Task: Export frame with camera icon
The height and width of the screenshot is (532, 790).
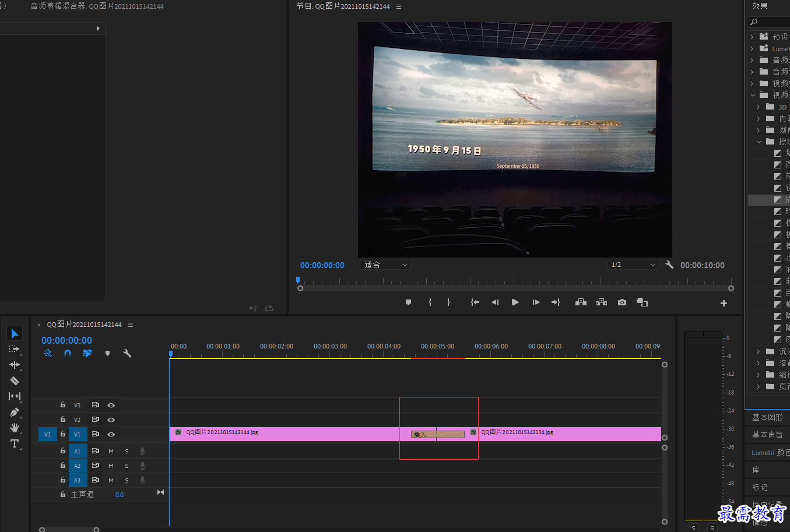Action: pos(622,302)
